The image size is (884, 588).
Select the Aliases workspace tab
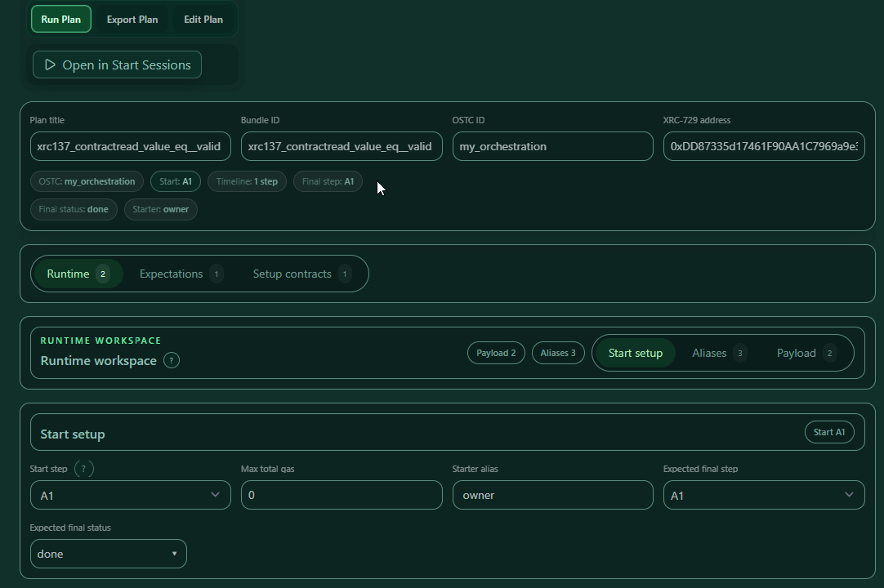(x=719, y=353)
